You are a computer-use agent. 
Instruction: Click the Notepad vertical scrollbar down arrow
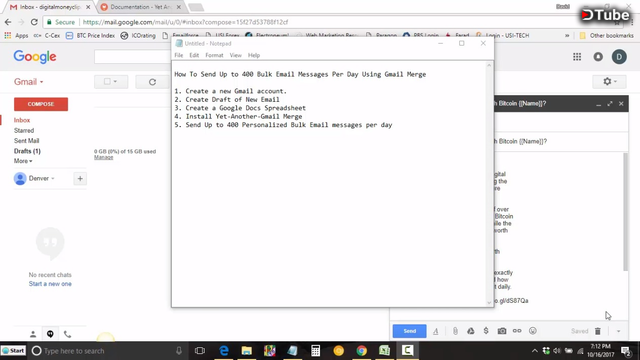click(489, 302)
